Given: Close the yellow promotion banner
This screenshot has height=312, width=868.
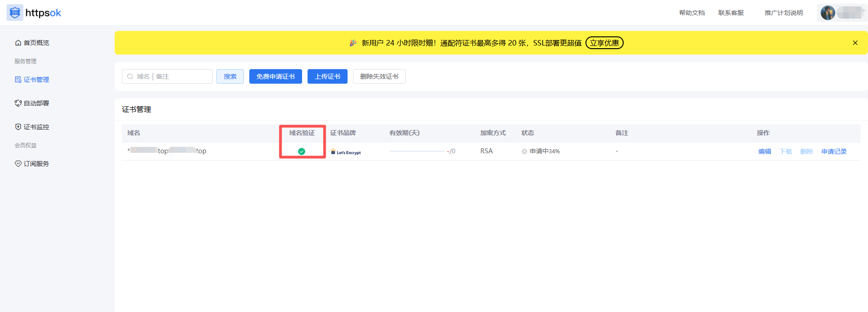Looking at the screenshot, I should click(x=855, y=43).
